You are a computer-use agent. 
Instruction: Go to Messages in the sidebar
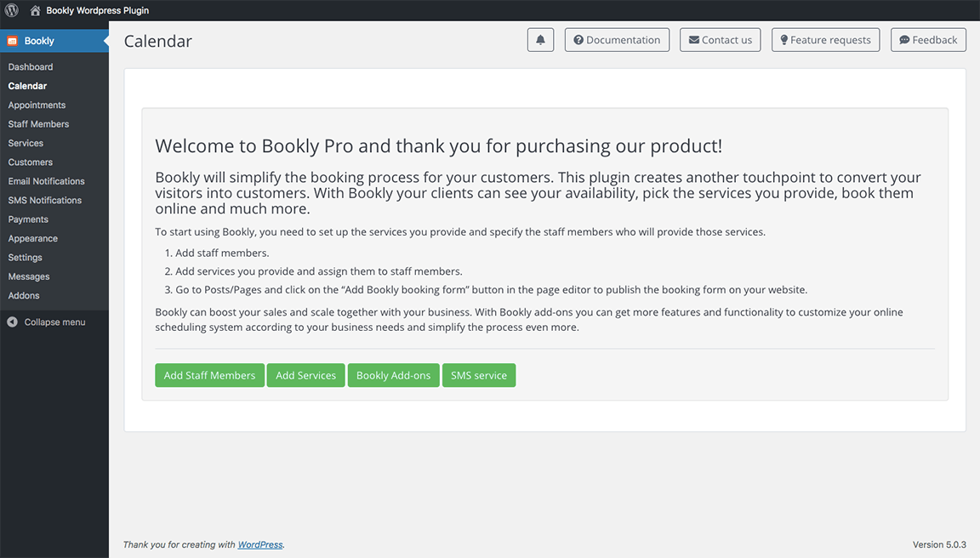click(x=29, y=276)
